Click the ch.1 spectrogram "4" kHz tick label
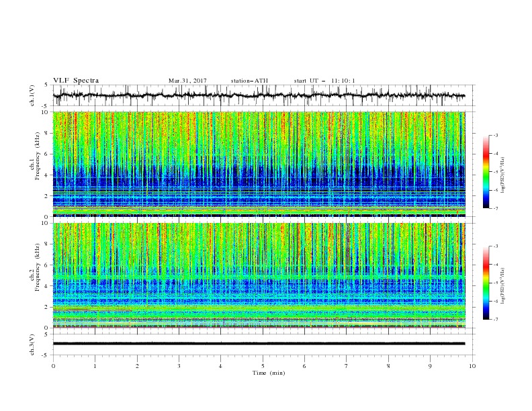Screen dimensions: 532x411 pyautogui.click(x=47, y=175)
